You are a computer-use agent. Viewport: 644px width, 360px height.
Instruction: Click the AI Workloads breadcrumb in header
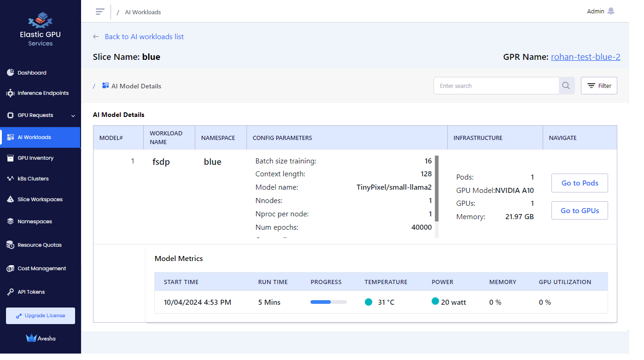click(143, 12)
